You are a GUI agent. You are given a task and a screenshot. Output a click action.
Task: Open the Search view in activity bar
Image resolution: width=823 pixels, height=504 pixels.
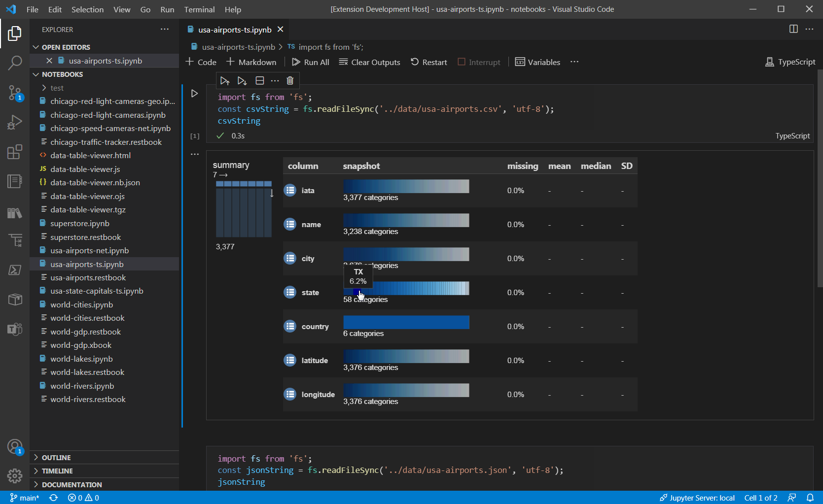(15, 63)
